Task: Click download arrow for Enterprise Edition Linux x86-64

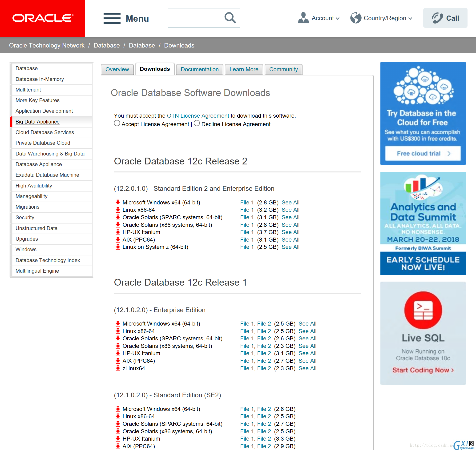Action: pyautogui.click(x=118, y=331)
